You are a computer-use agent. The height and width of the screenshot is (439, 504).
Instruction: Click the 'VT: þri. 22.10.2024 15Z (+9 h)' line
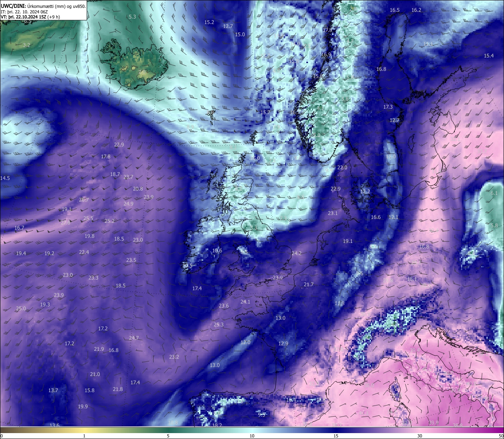[30, 17]
